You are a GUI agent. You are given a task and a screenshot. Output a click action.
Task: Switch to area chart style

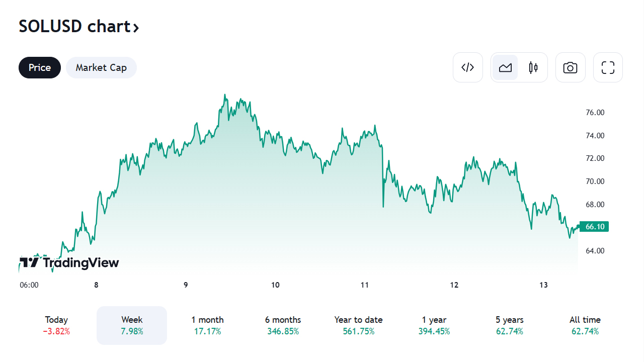[505, 67]
